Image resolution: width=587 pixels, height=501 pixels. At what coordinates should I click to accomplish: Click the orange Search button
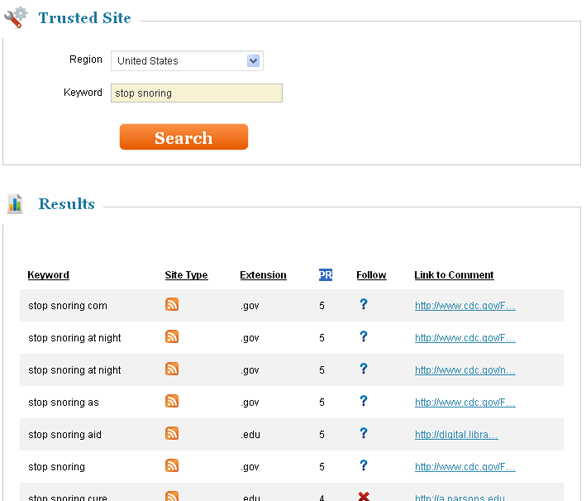click(x=184, y=137)
